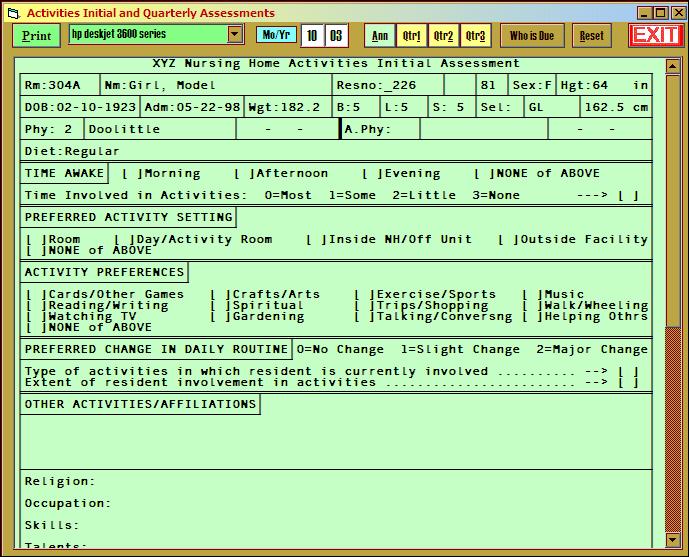Click the A.Phy: field
The height and width of the screenshot is (557, 689).
click(x=381, y=129)
